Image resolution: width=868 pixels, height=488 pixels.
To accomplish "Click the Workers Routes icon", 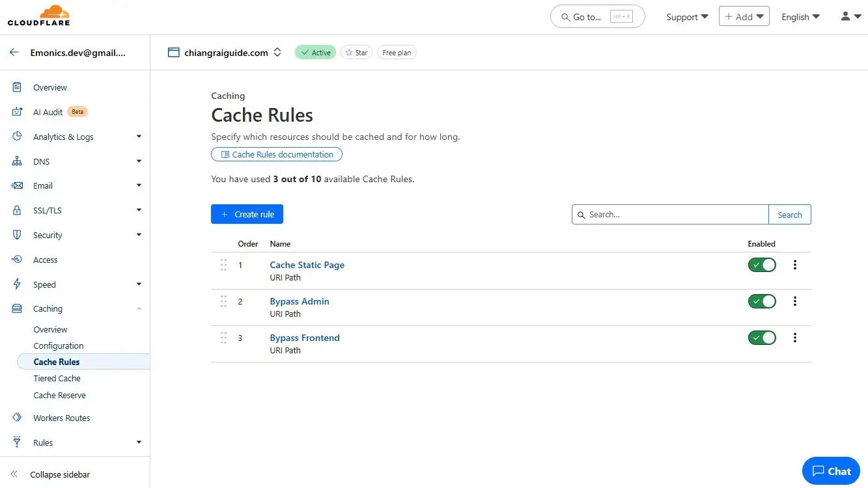I will 18,418.
